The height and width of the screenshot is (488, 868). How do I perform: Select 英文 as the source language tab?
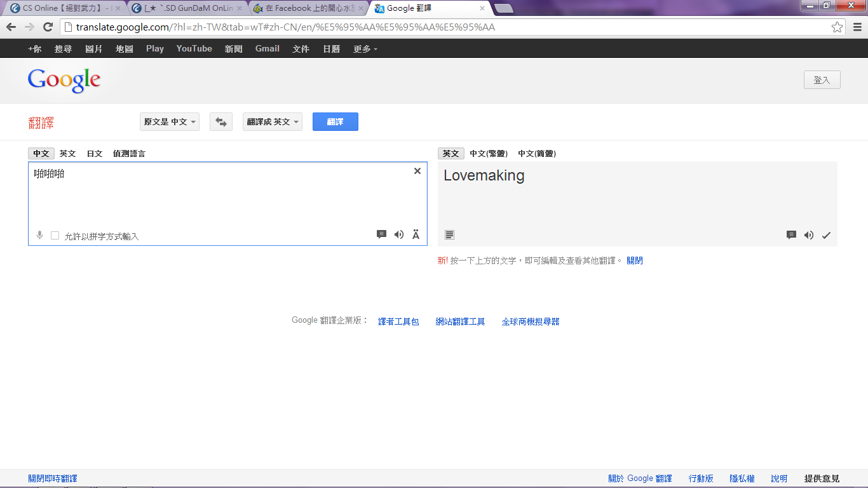[68, 154]
